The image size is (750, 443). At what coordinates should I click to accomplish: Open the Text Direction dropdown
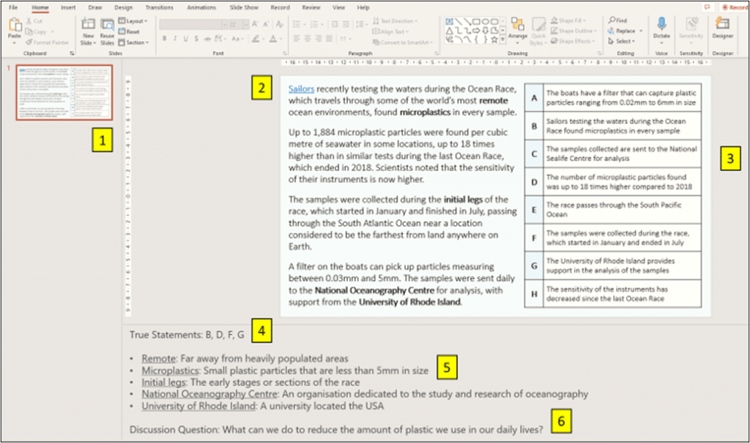[395, 21]
